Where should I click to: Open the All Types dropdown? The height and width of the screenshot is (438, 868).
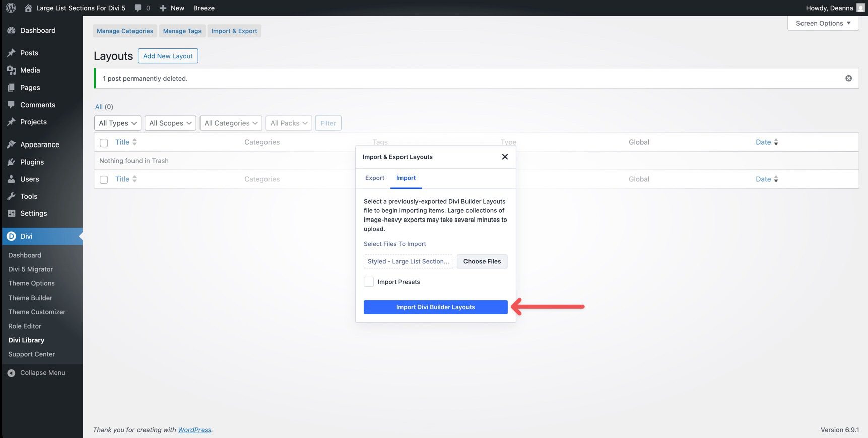117,123
